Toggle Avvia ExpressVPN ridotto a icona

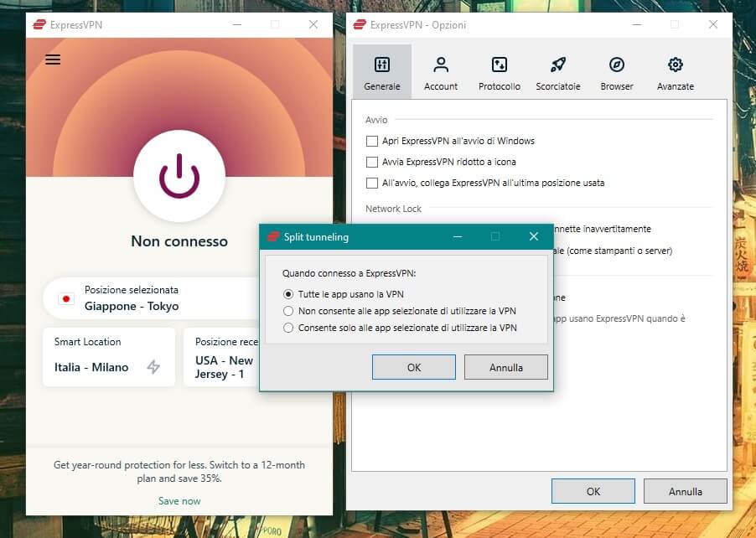[x=372, y=162]
